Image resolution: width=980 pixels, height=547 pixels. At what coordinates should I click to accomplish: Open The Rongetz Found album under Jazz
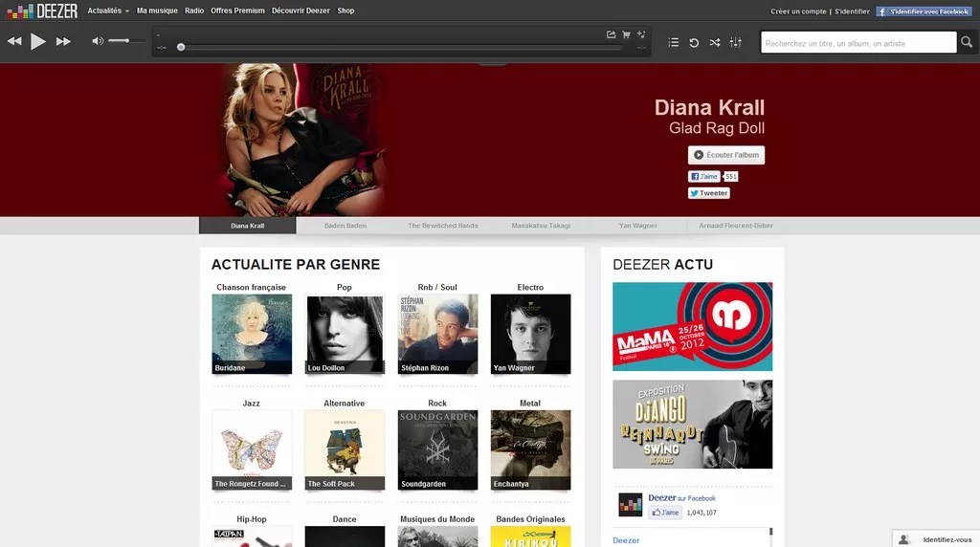click(252, 449)
